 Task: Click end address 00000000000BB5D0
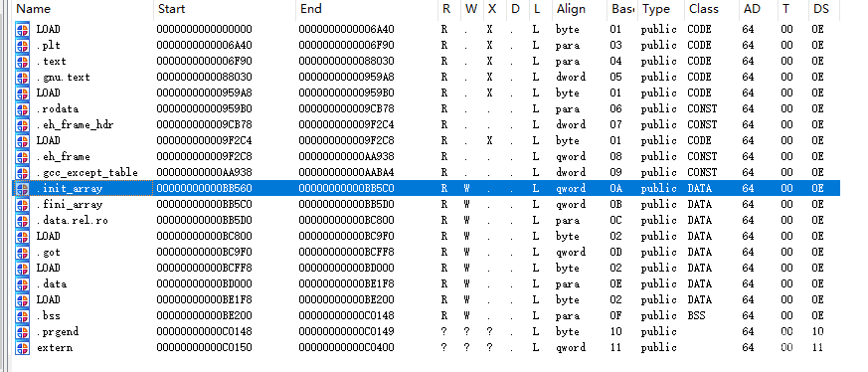347,205
